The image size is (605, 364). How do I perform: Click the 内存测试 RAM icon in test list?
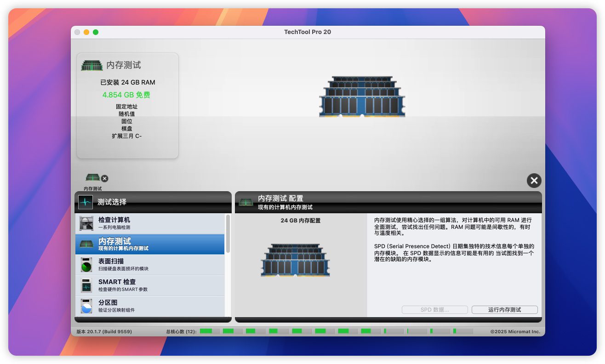86,244
